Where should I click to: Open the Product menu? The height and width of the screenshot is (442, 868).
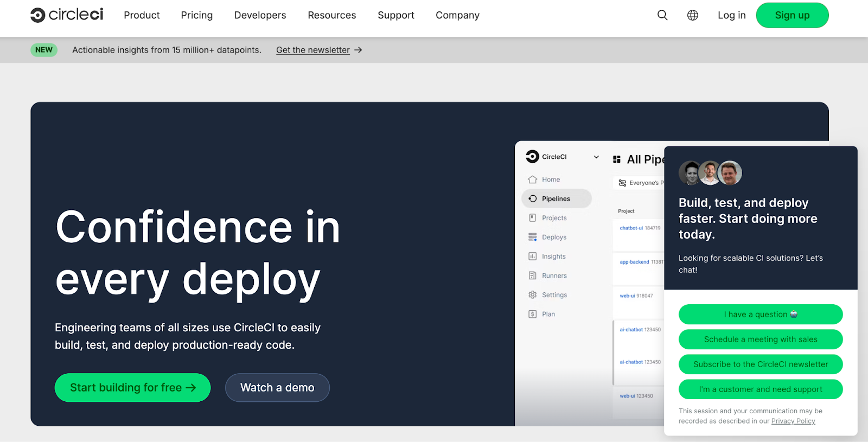(142, 15)
